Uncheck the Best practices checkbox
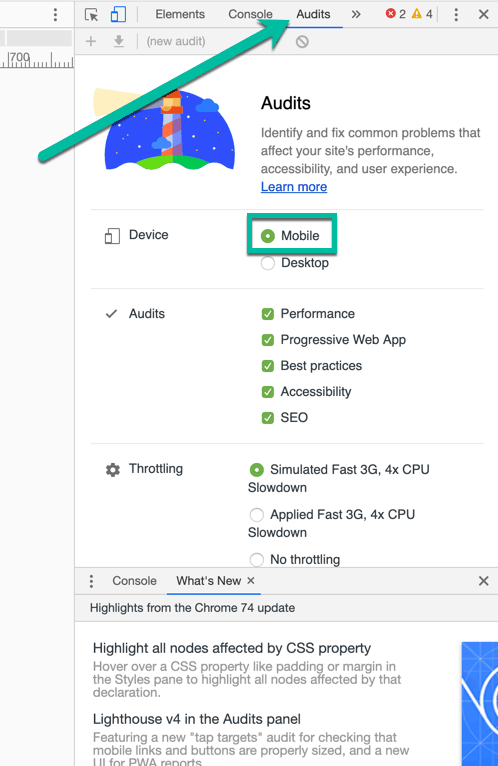The height and width of the screenshot is (766, 498). click(x=268, y=365)
